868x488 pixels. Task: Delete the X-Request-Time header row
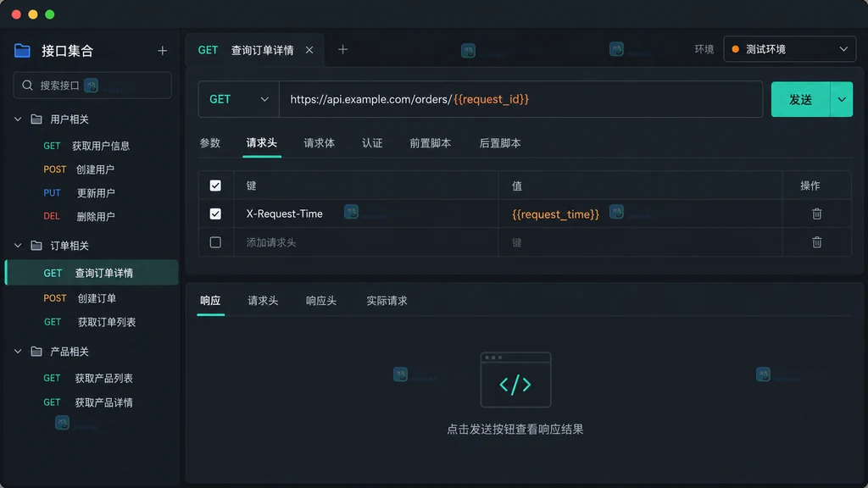click(816, 213)
